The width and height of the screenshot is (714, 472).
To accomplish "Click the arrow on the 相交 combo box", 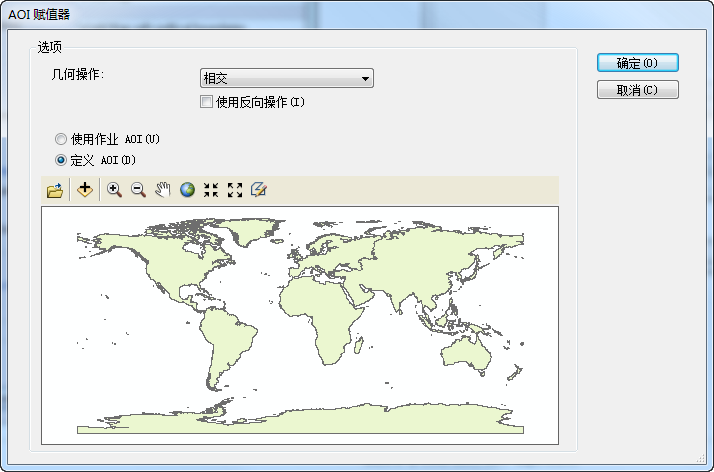I will (365, 79).
